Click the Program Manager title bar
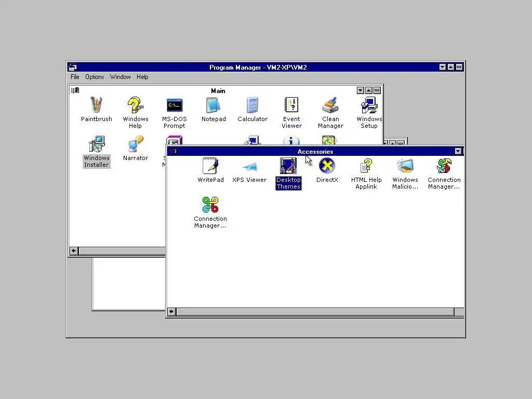This screenshot has width=532, height=399. coord(258,67)
